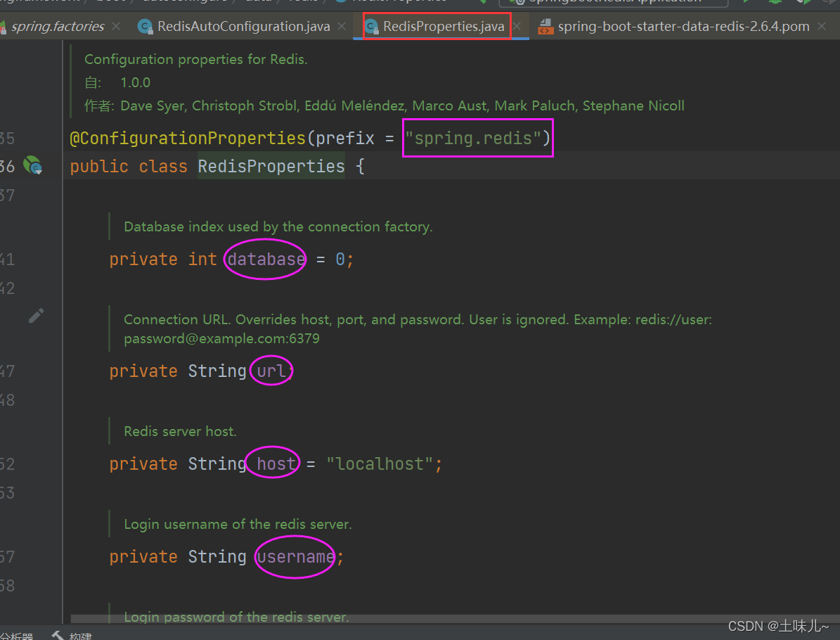Click the Spring bean gutter icon on line 36

(32, 166)
